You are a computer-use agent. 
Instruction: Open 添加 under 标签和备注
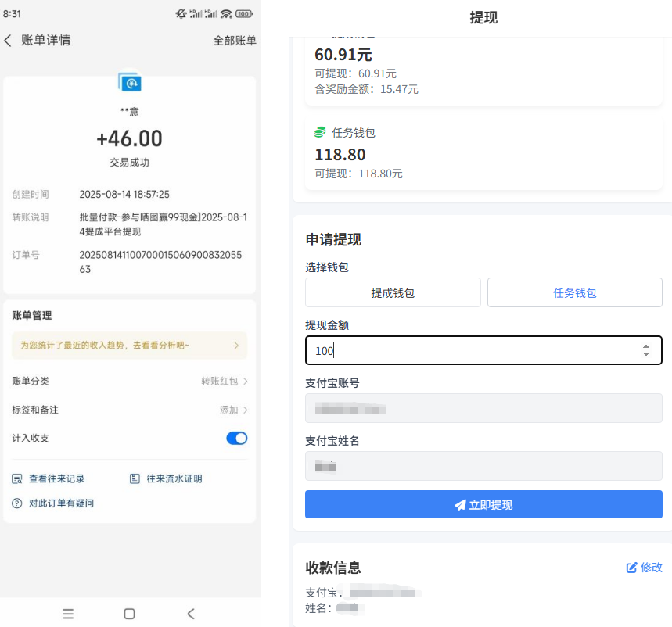(x=229, y=409)
